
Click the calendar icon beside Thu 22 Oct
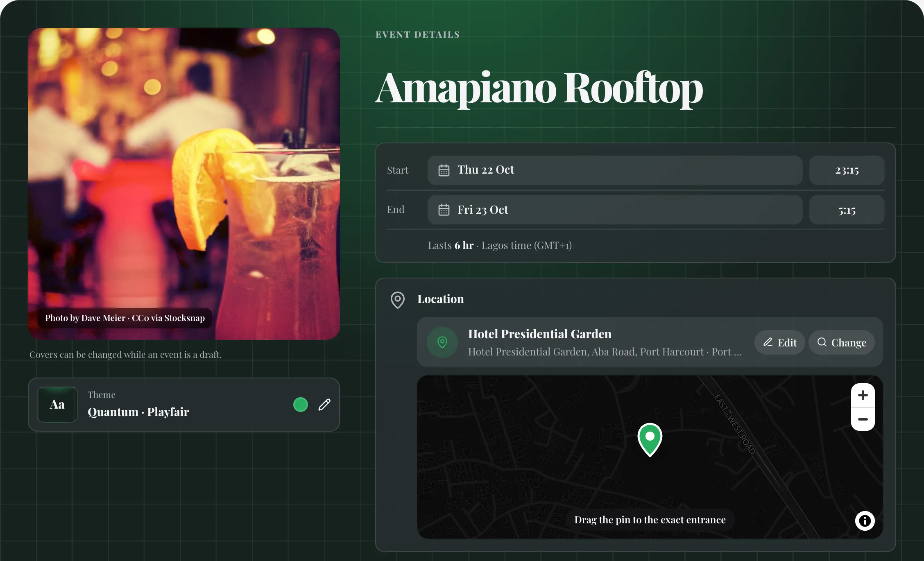444,170
